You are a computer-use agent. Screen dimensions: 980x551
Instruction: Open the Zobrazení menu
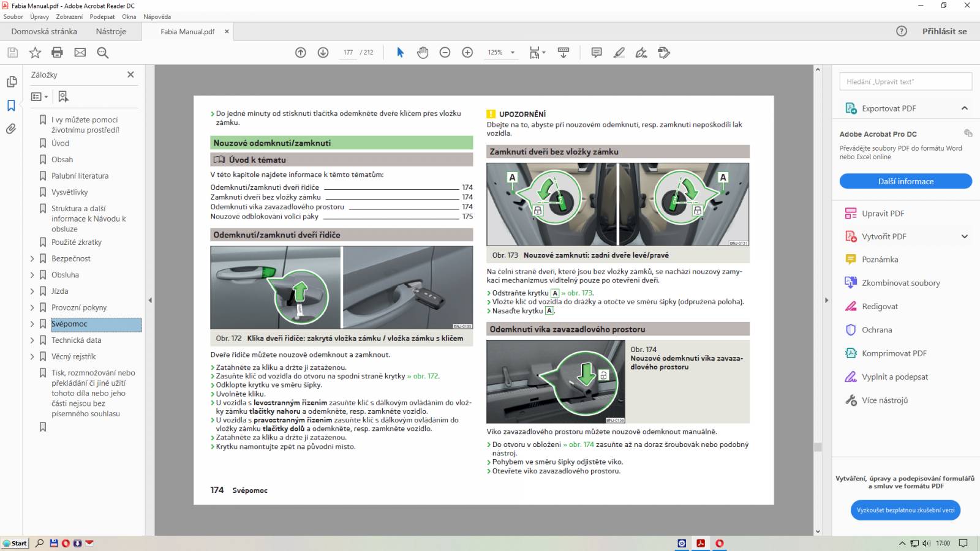click(x=69, y=17)
